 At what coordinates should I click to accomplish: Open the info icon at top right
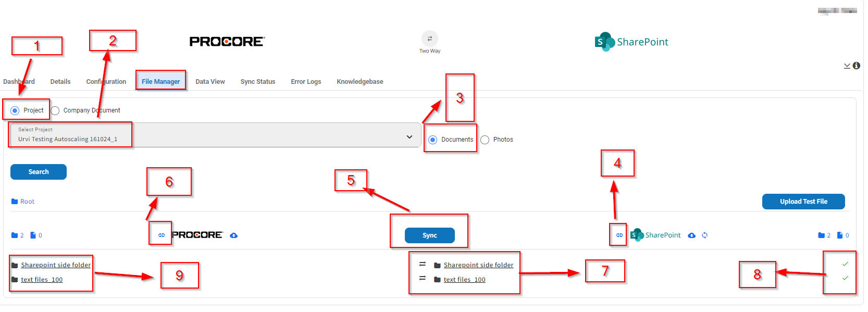coord(856,66)
